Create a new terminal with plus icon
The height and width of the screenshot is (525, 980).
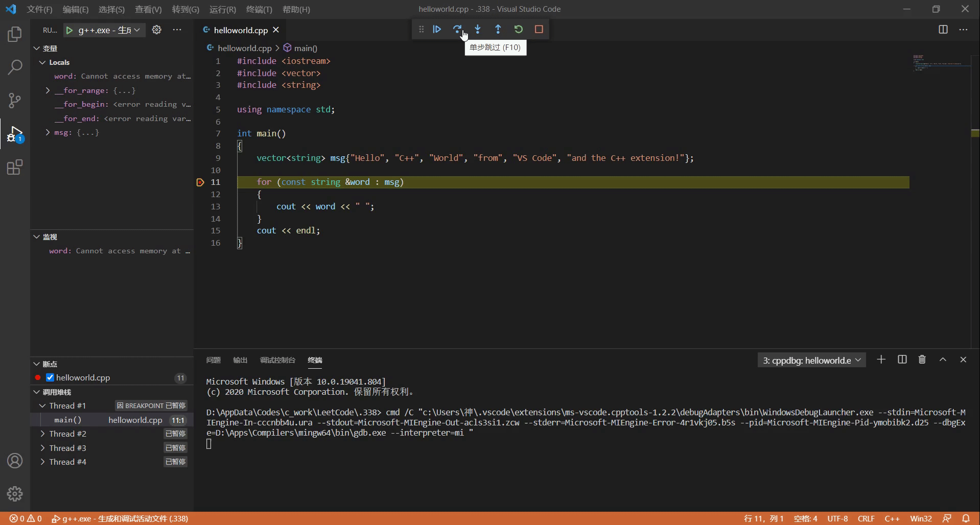click(881, 360)
